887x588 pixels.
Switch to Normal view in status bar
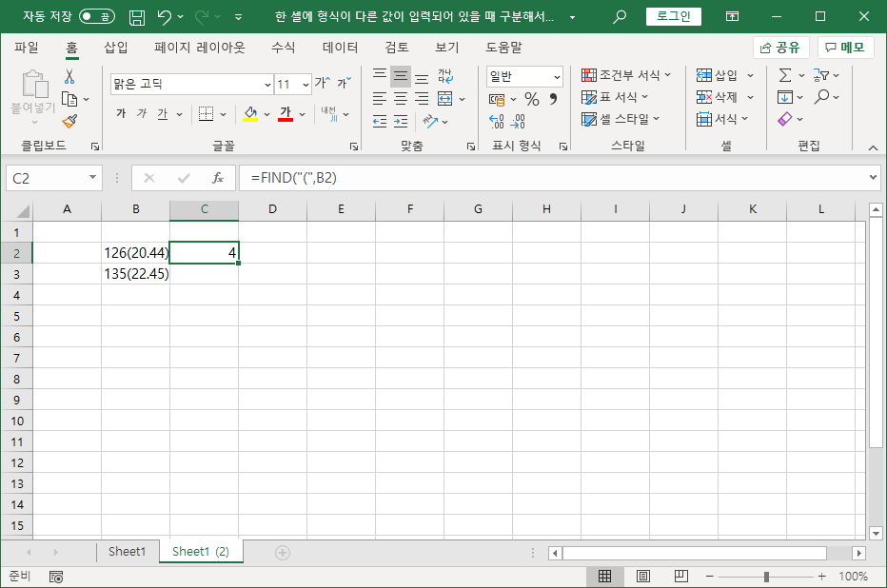[x=604, y=577]
